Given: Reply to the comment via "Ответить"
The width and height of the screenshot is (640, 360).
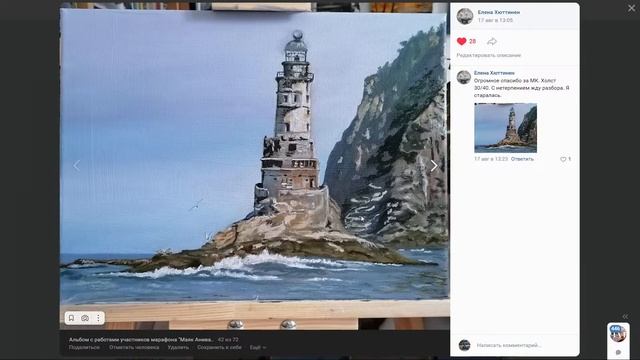Looking at the screenshot, I should click(x=522, y=159).
